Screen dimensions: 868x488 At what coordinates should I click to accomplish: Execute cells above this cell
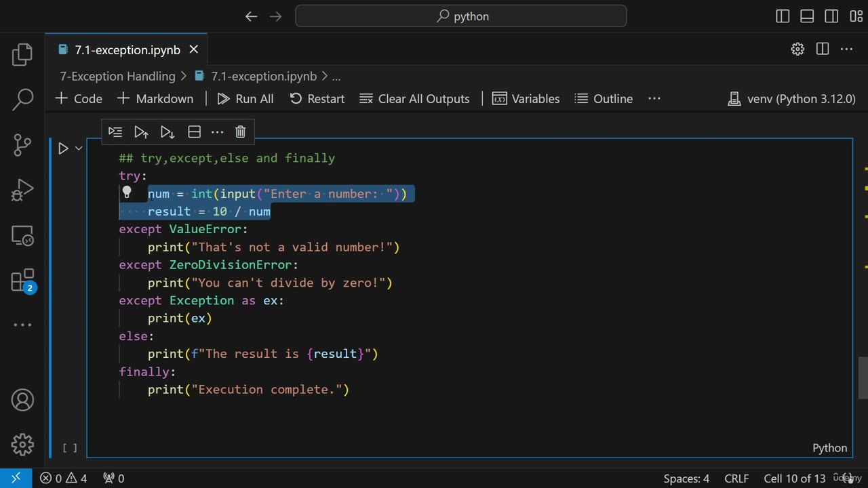[141, 131]
